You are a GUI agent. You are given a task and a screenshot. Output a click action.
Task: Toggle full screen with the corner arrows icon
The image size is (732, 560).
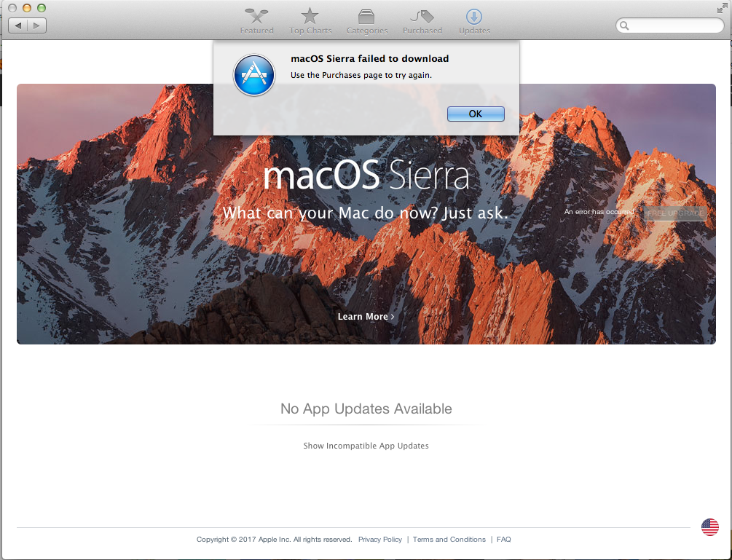click(722, 8)
